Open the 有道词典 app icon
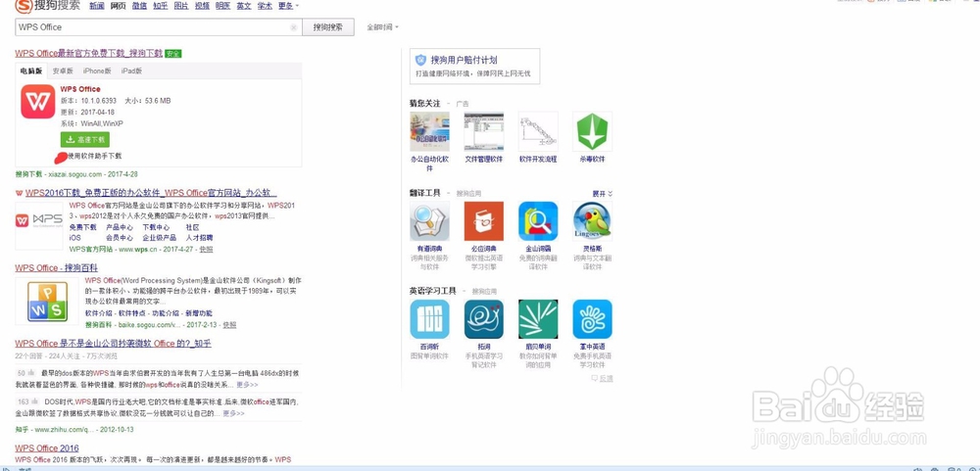The width and height of the screenshot is (980, 471). click(x=429, y=221)
